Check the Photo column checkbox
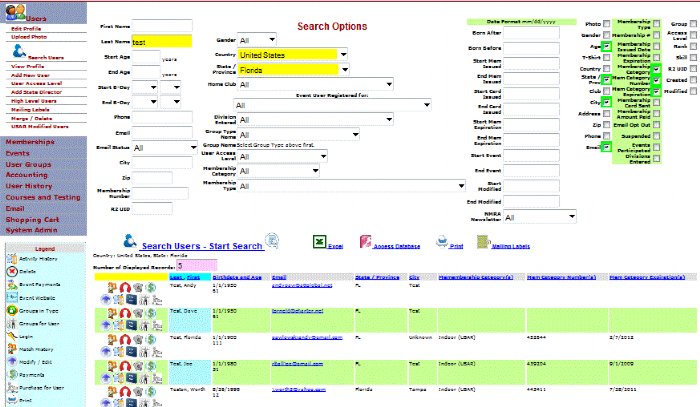The height and width of the screenshot is (407, 700). [606, 24]
